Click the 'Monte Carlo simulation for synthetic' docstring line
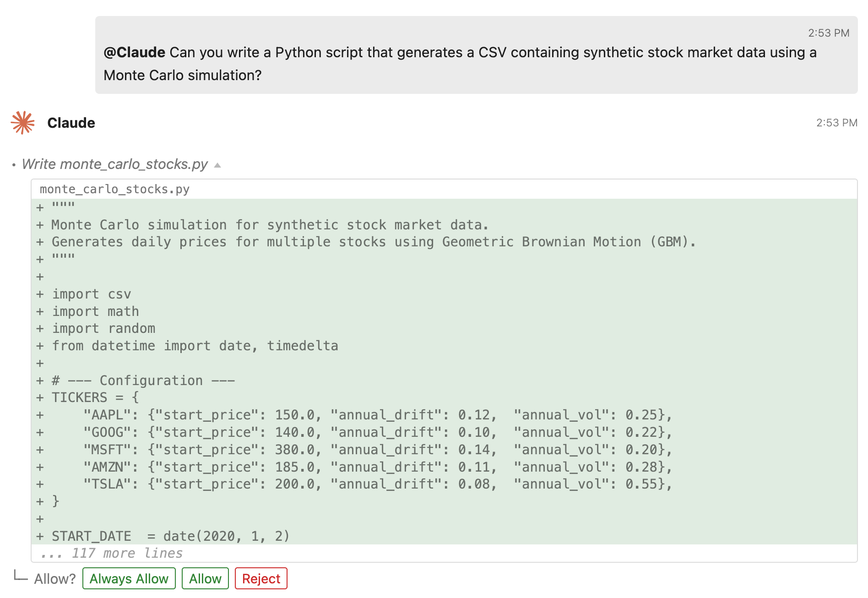The image size is (868, 598). coord(270,225)
